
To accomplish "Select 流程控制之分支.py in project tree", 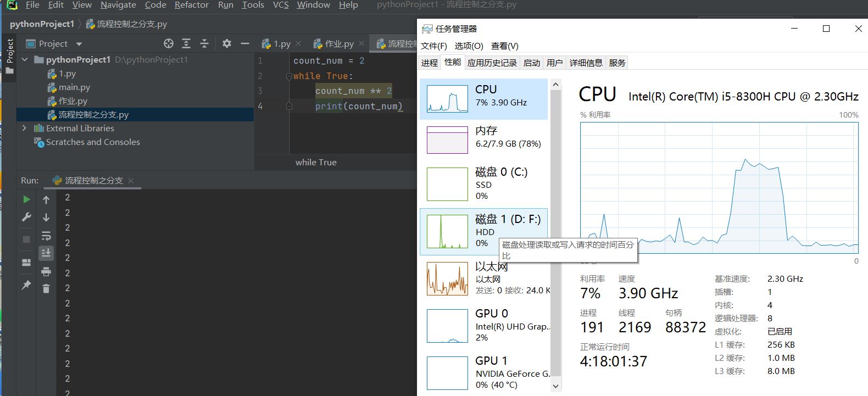I will (x=88, y=115).
